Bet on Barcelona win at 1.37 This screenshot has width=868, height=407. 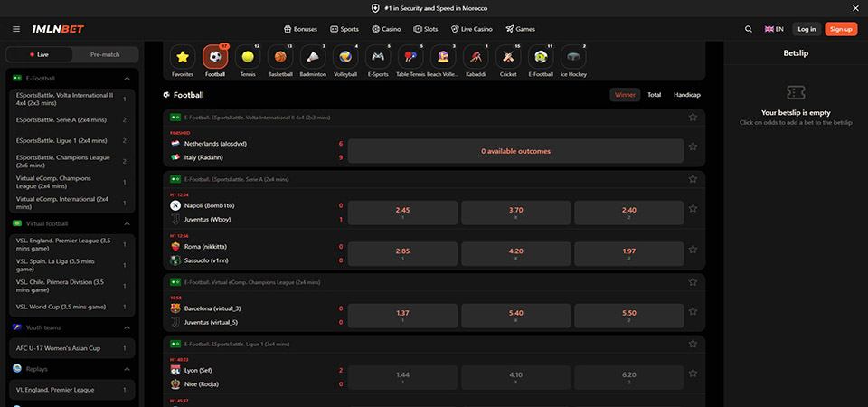click(x=402, y=316)
